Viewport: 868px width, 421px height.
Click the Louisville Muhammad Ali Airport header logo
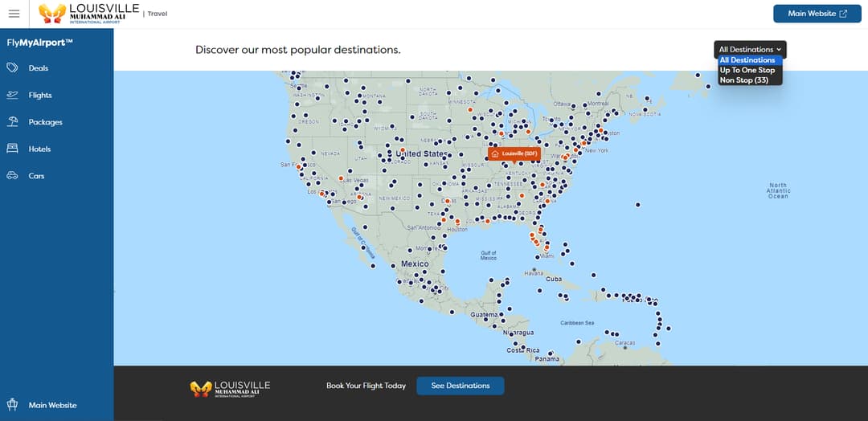[88, 14]
